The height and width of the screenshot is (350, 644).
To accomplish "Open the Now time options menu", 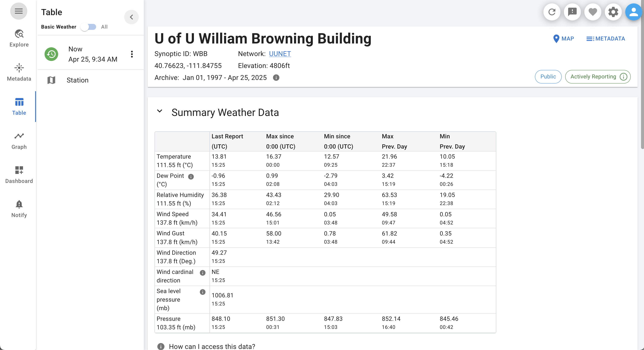I will tap(132, 54).
